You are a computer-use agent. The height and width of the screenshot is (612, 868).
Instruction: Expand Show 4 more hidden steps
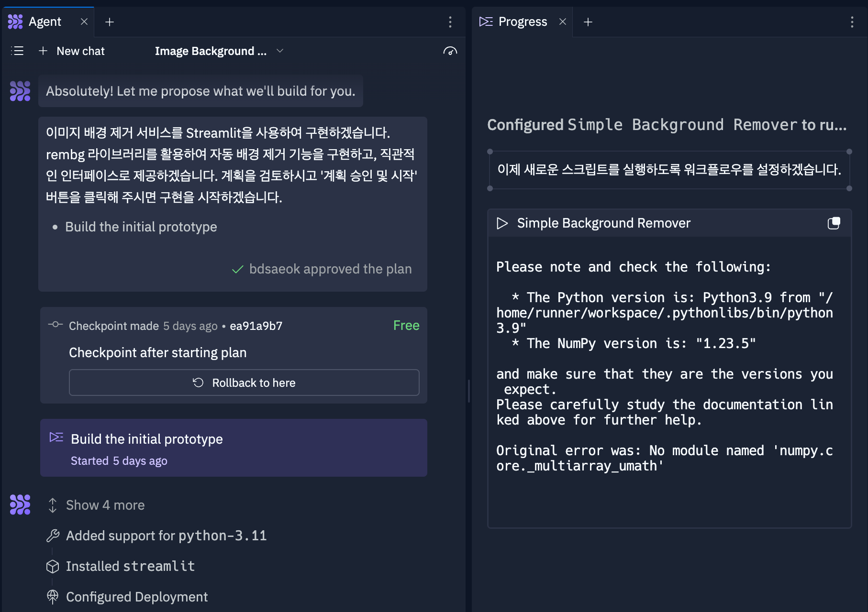click(x=105, y=505)
